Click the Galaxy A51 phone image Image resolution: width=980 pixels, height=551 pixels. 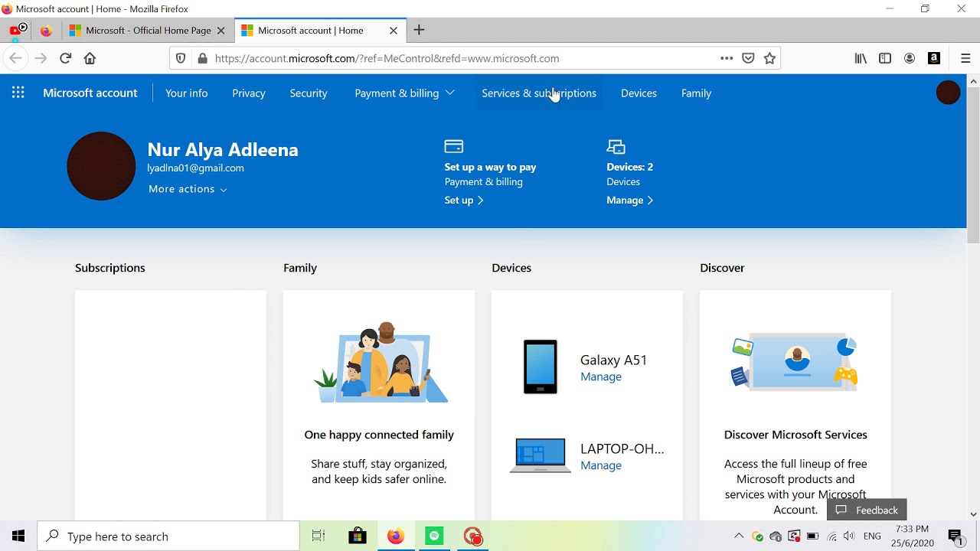click(x=541, y=367)
